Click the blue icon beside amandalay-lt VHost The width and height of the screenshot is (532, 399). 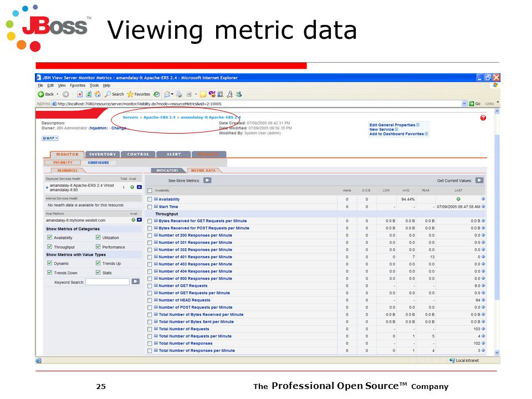[139, 187]
